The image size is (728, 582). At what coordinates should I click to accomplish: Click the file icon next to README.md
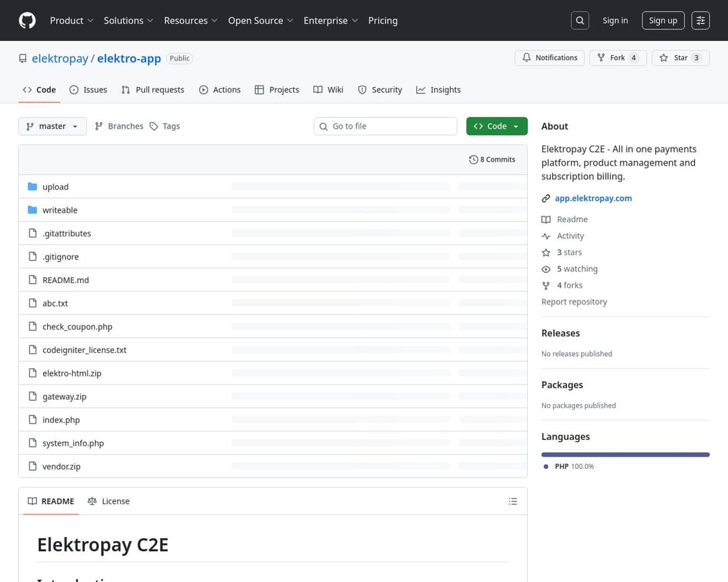[32, 280]
